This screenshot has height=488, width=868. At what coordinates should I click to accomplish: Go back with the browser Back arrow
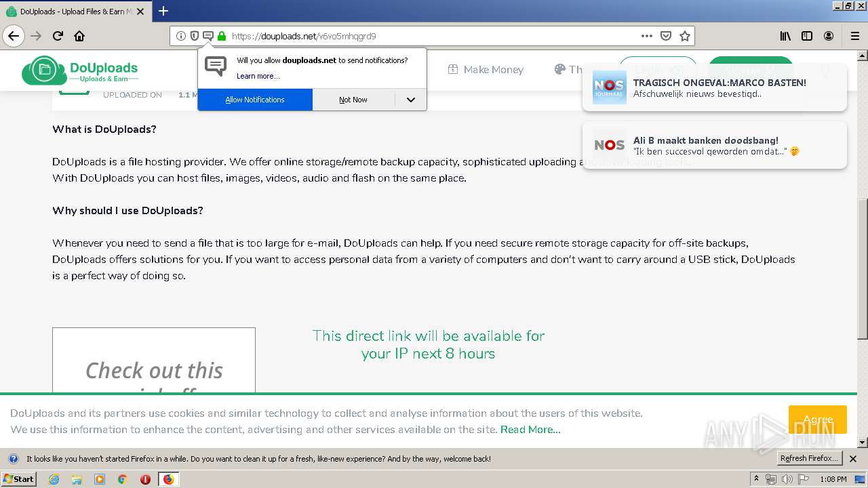(x=14, y=36)
